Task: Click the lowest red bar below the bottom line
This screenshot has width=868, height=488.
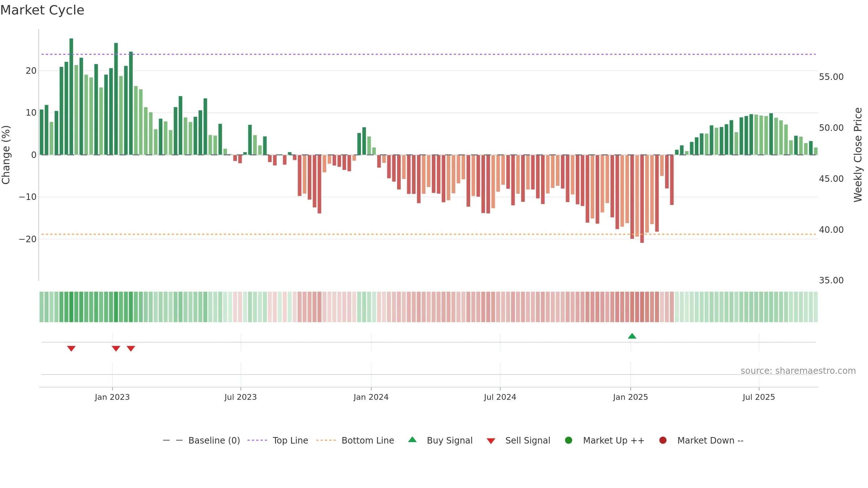Action: click(x=642, y=199)
